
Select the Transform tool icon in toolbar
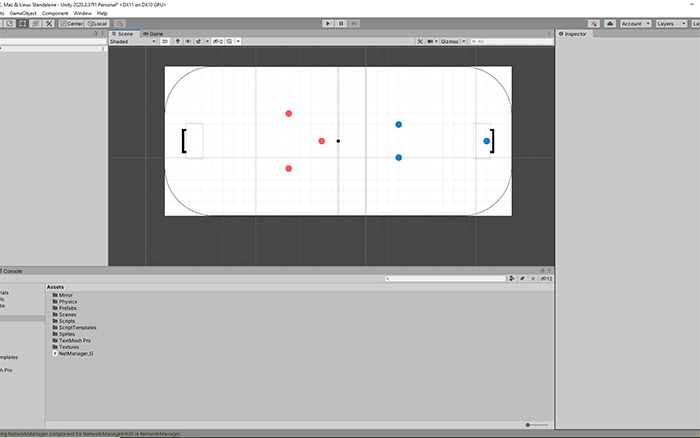point(36,24)
